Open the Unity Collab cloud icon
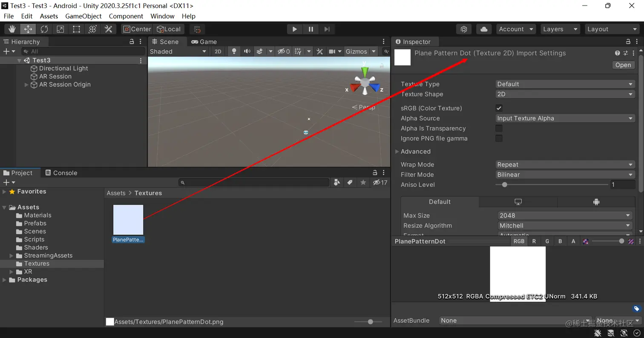This screenshot has width=644, height=338. click(x=484, y=29)
